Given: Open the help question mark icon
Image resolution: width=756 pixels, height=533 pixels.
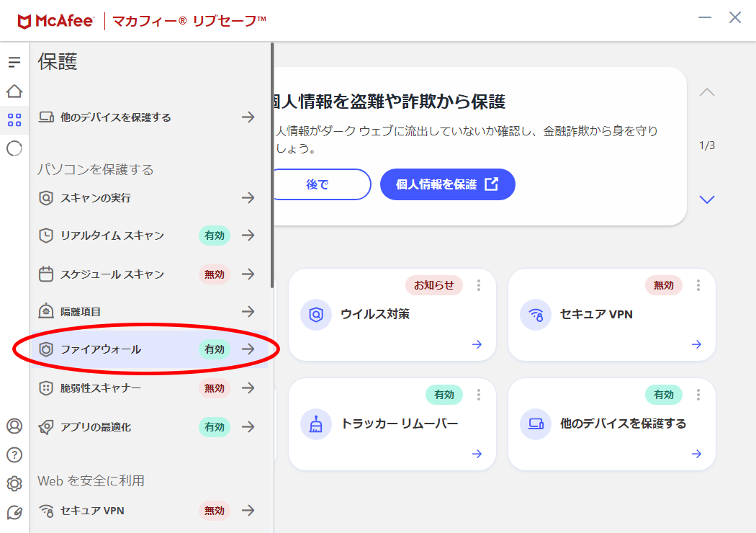Looking at the screenshot, I should [14, 454].
